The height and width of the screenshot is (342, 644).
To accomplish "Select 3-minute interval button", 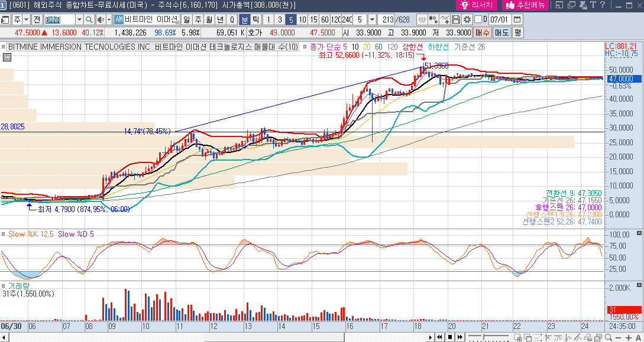I will (280, 19).
